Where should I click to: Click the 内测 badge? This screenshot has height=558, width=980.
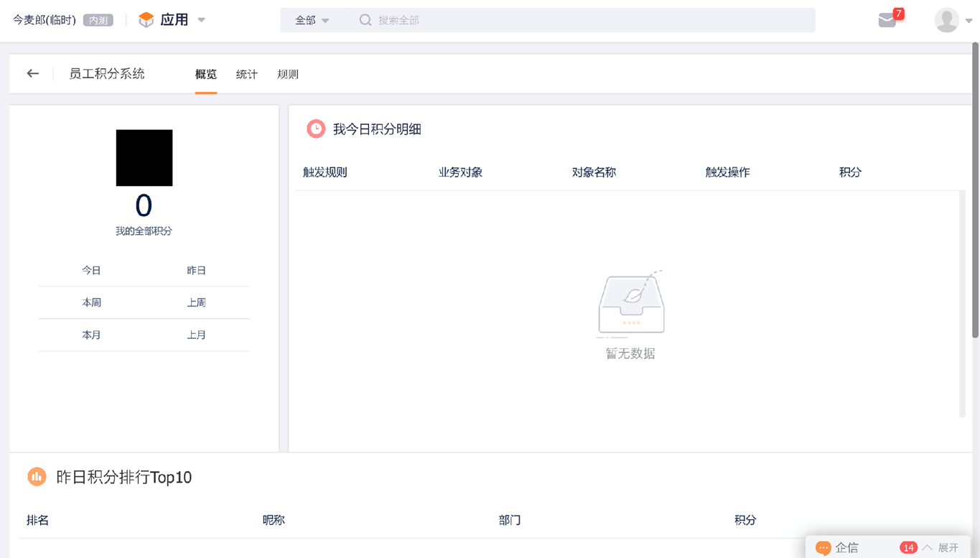pos(98,20)
